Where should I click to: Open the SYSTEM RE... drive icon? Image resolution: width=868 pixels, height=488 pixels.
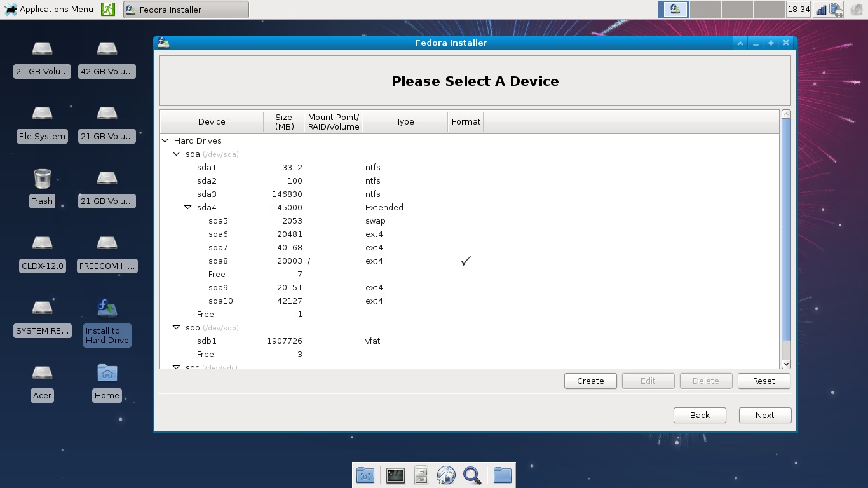[42, 318]
